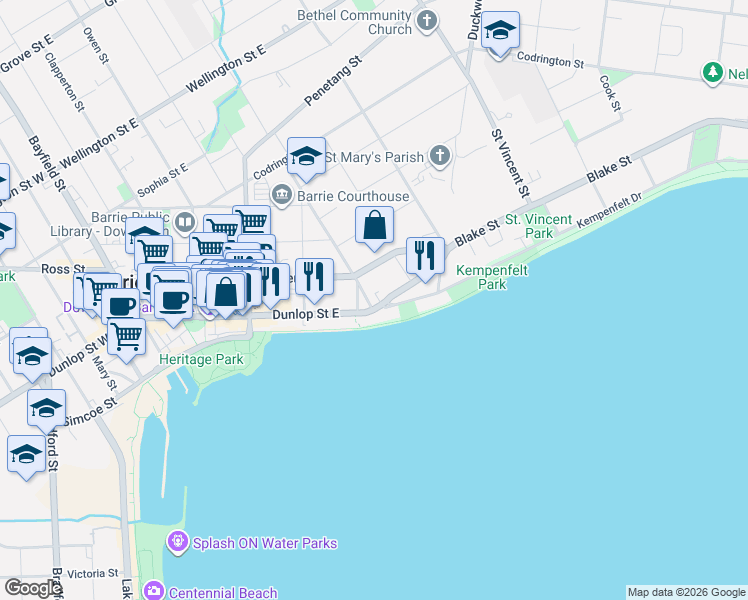Click the Victoria St label
The image size is (748, 600).
[x=93, y=573]
